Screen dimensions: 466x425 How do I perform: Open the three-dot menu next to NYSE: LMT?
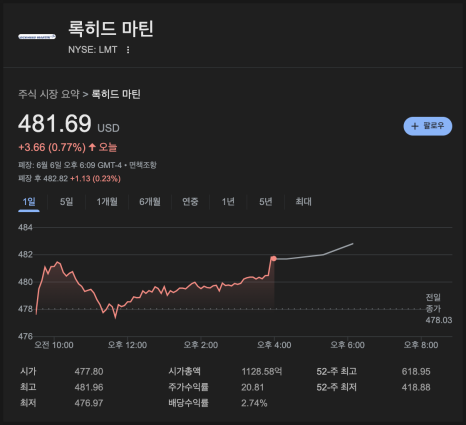click(128, 50)
